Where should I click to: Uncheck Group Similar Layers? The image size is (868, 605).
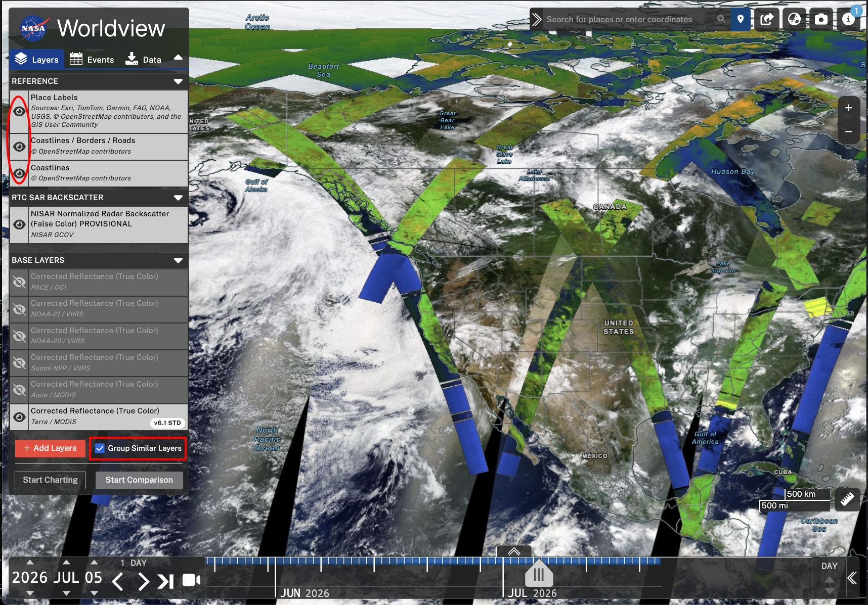point(100,448)
